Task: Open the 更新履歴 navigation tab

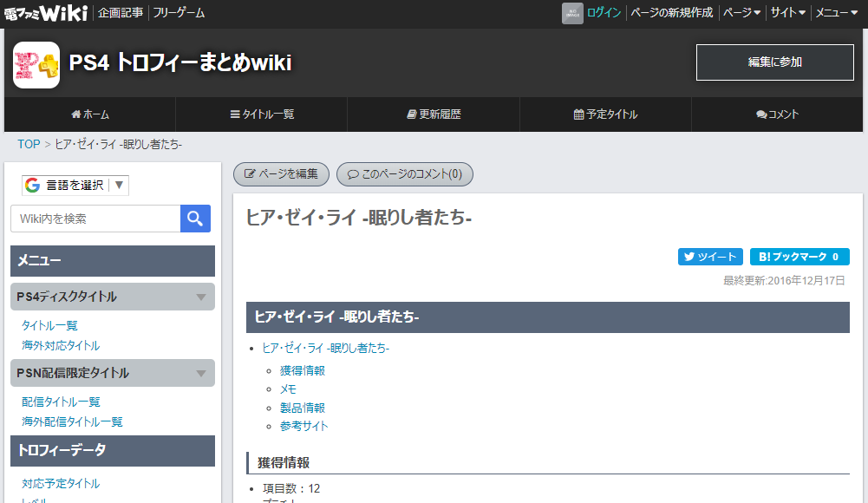Action: coord(434,114)
